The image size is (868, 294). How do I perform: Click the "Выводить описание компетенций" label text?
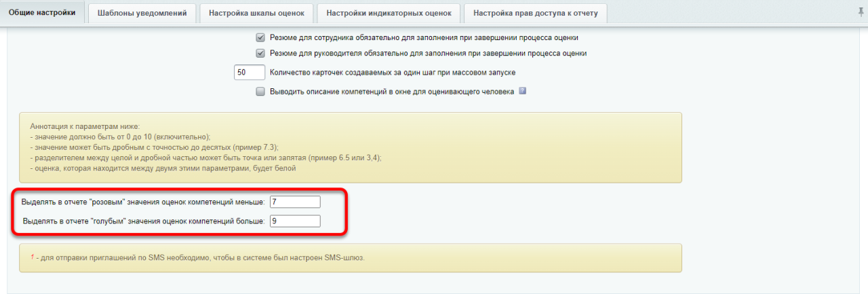[x=392, y=92]
